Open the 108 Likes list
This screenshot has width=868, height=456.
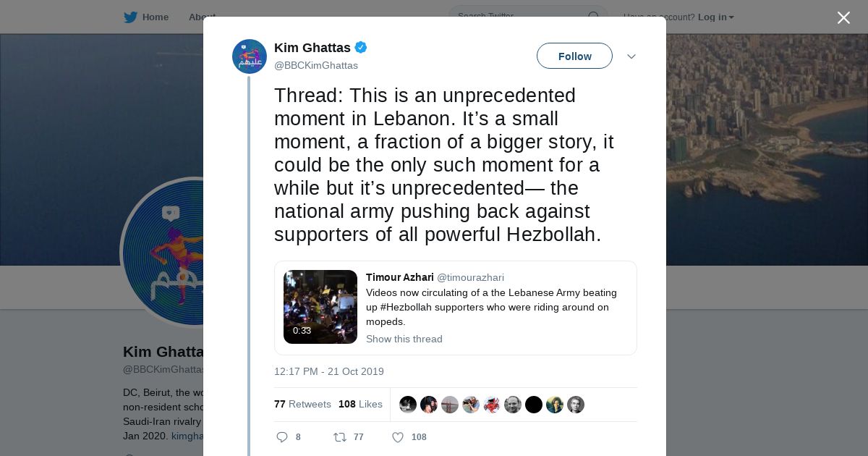point(360,404)
